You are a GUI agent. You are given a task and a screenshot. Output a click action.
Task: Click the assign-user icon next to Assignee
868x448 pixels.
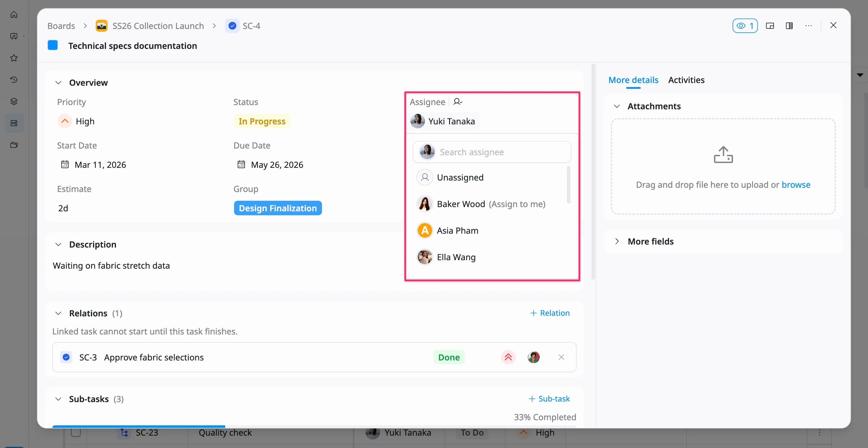pyautogui.click(x=458, y=101)
